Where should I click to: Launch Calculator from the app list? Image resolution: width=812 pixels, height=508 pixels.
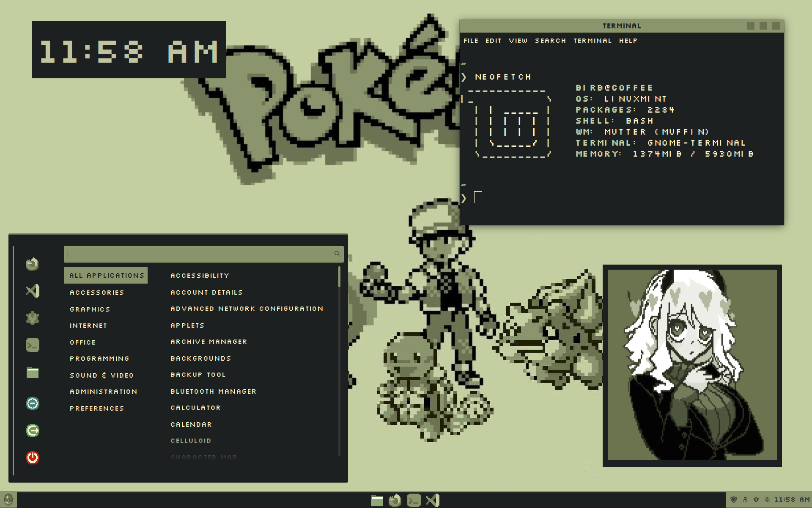coord(195,408)
